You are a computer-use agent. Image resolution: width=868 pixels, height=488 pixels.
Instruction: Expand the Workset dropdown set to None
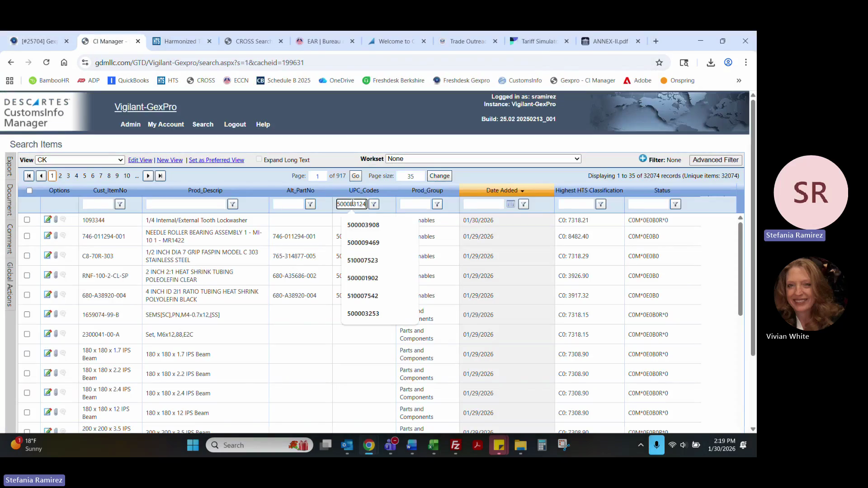tap(483, 159)
